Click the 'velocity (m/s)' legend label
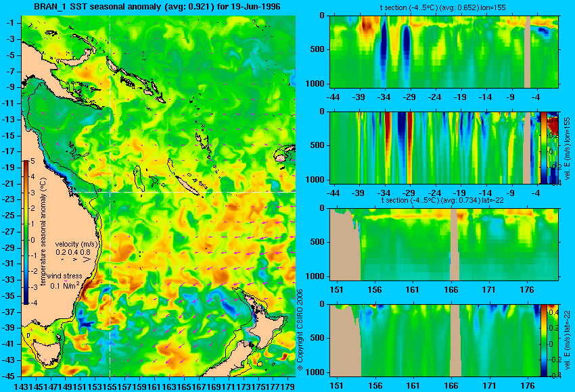The height and width of the screenshot is (392, 575). (76, 244)
